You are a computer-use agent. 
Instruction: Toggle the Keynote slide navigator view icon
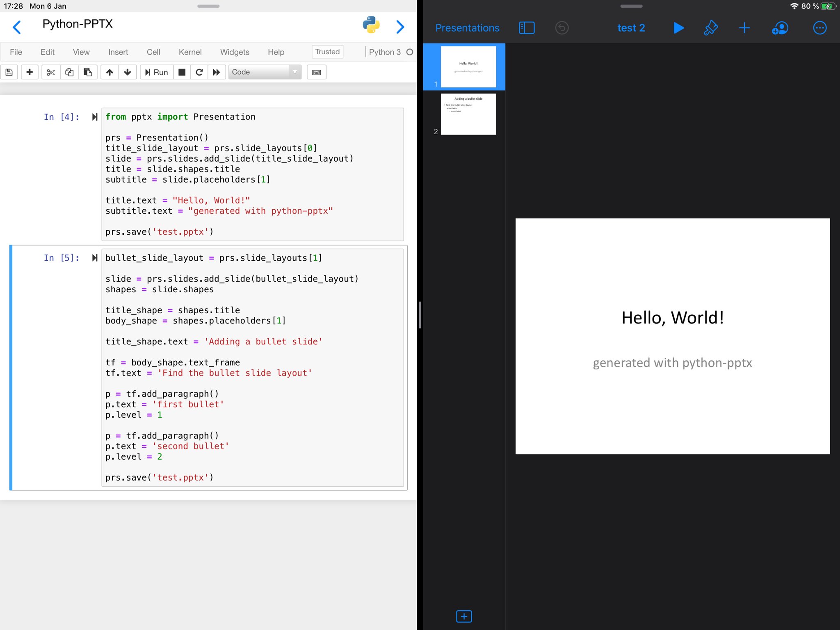(527, 28)
